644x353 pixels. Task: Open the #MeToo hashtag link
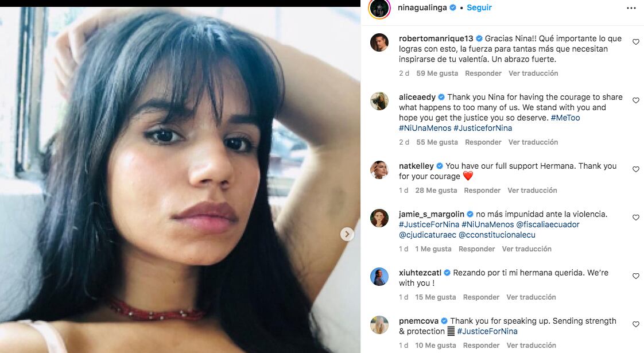click(565, 118)
